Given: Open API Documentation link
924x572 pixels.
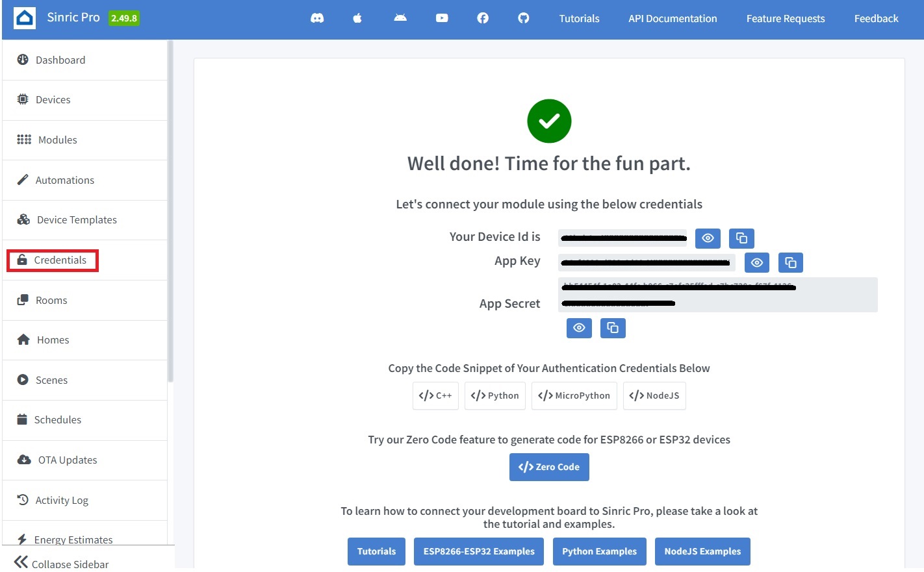Looking at the screenshot, I should tap(673, 18).
